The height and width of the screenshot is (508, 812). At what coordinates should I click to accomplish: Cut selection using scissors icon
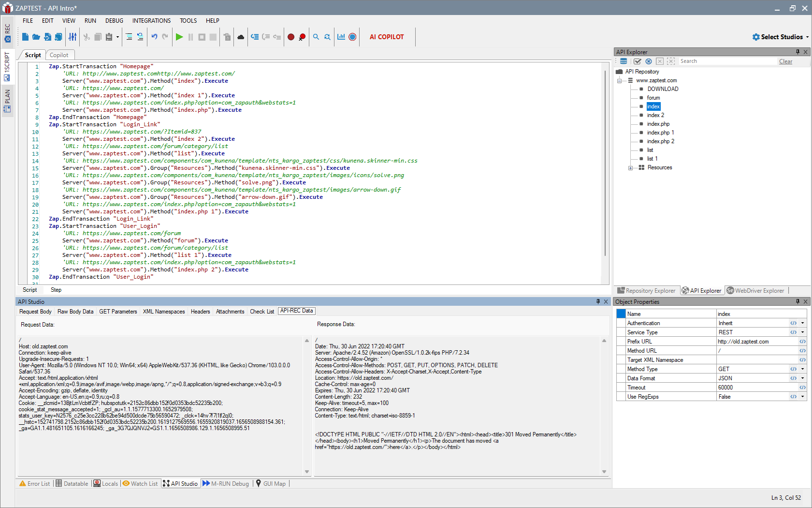(87, 37)
